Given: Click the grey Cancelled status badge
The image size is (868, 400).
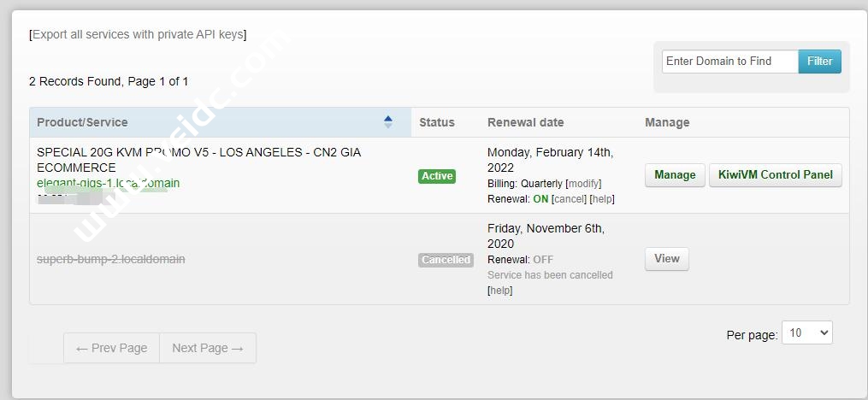Looking at the screenshot, I should (x=446, y=260).
